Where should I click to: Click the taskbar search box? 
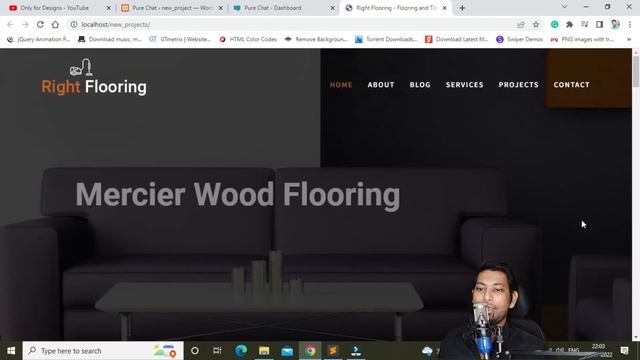pos(103,351)
